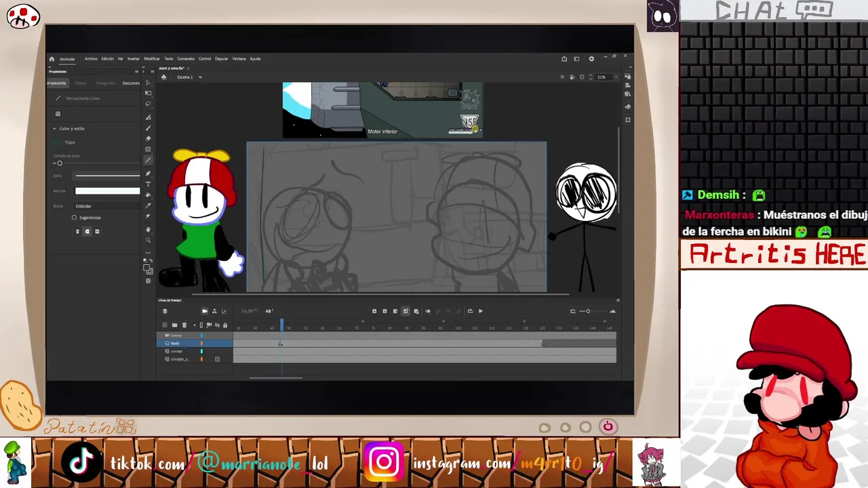Click the new layer icon in timeline
The image size is (868, 488).
[x=165, y=325]
